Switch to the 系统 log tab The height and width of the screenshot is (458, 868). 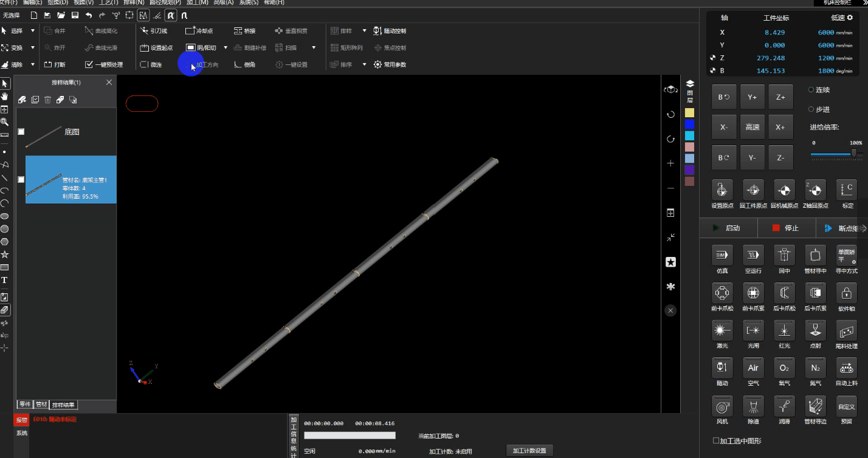(x=22, y=433)
